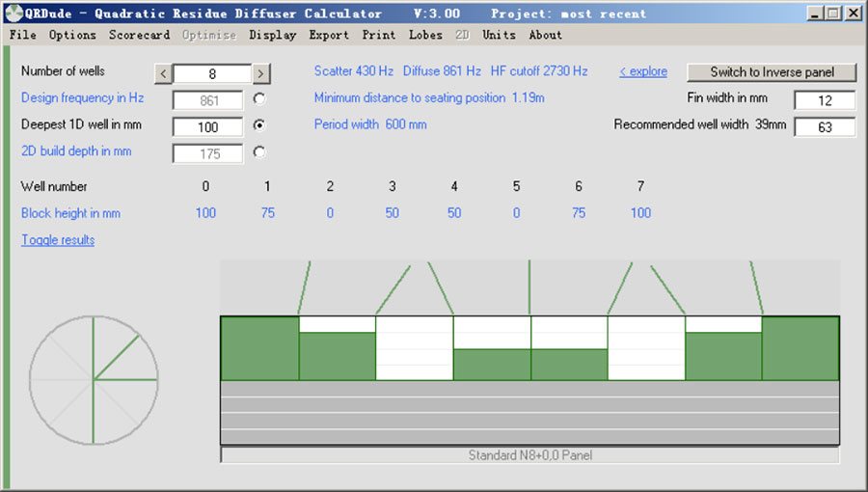
Task: Decrease number of wells with left arrow
Action: click(164, 73)
